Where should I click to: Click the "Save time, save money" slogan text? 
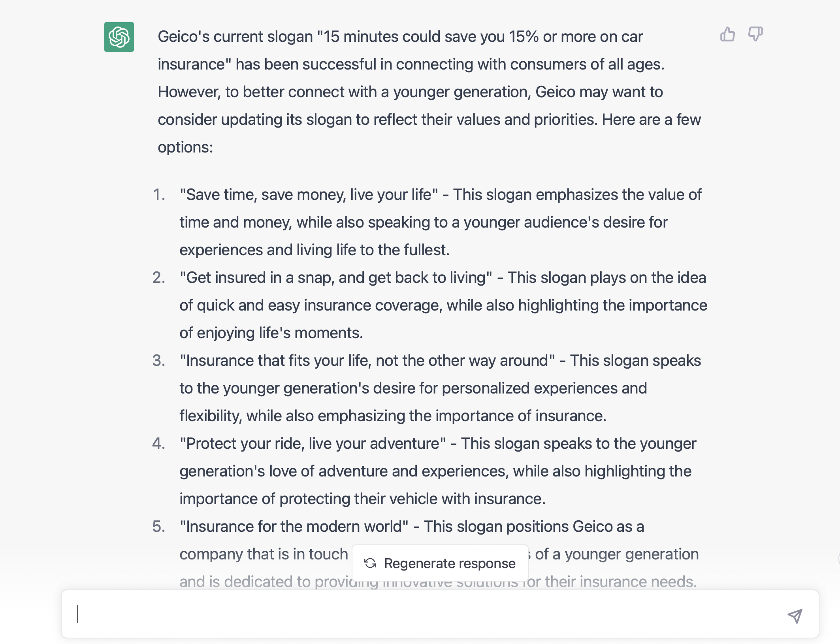(x=309, y=195)
